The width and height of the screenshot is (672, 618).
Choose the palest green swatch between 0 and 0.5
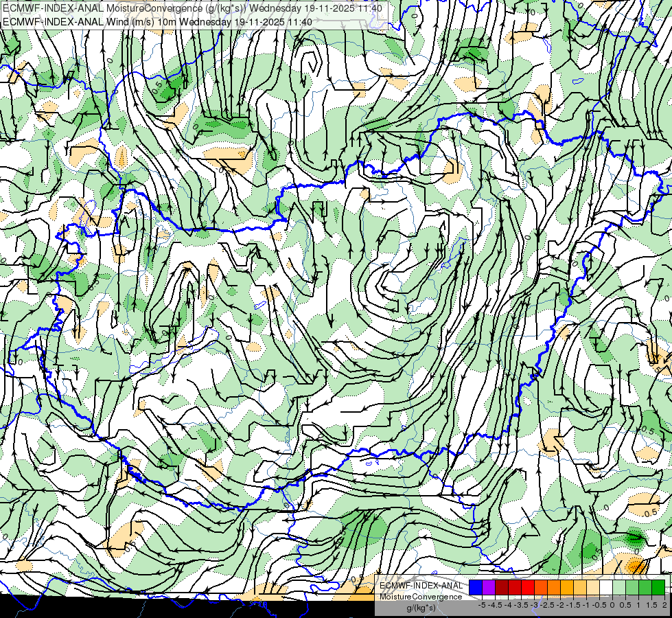[619, 587]
